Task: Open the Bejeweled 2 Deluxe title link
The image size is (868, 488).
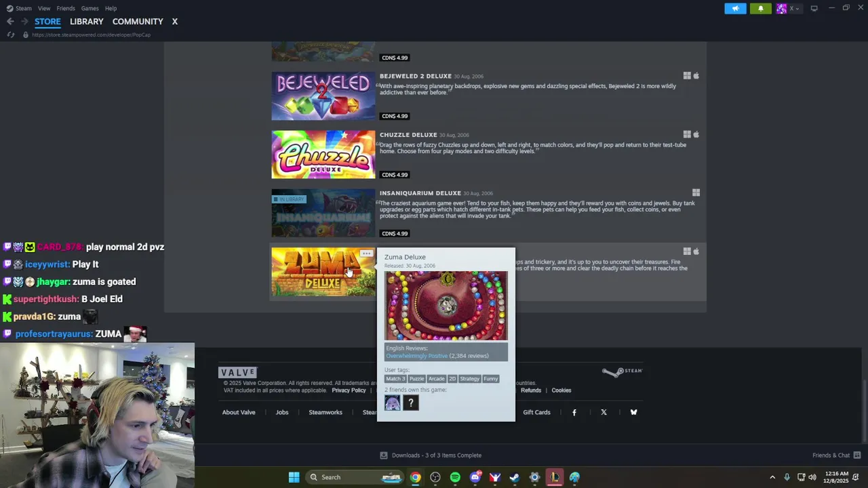Action: coord(416,76)
